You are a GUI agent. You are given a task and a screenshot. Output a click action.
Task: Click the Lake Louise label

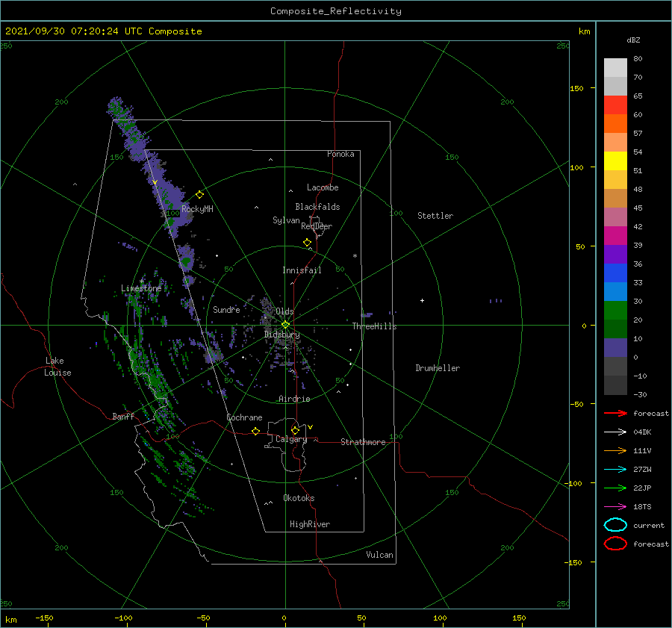pos(57,367)
